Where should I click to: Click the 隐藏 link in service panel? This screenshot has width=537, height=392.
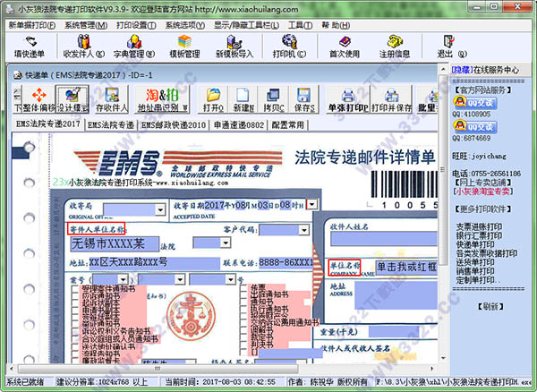(462, 70)
